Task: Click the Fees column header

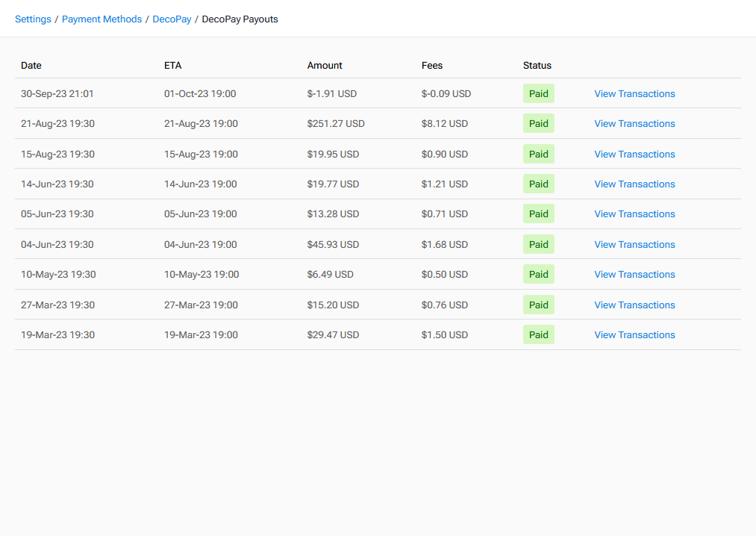Action: coord(432,65)
